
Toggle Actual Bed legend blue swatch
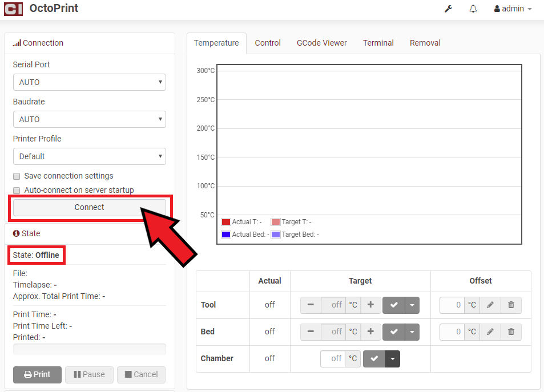coord(226,235)
